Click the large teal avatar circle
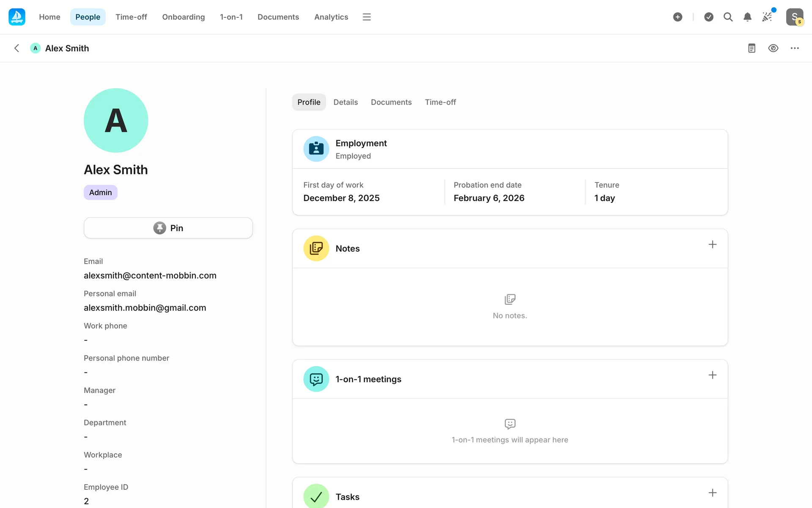Image resolution: width=812 pixels, height=508 pixels. (116, 121)
